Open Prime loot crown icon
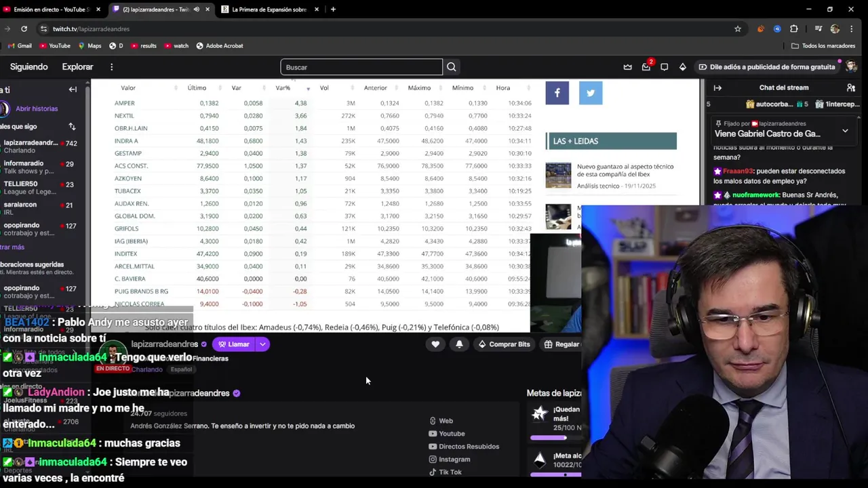 point(628,67)
